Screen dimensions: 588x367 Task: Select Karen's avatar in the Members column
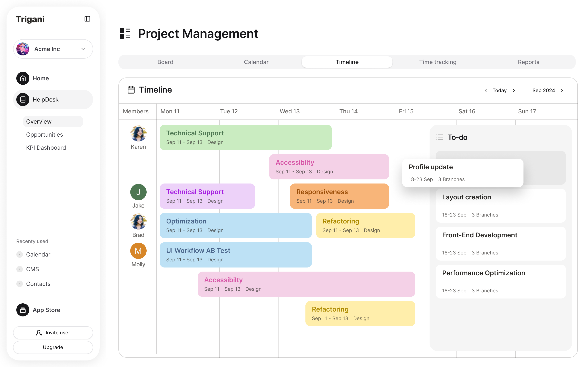[x=138, y=133]
